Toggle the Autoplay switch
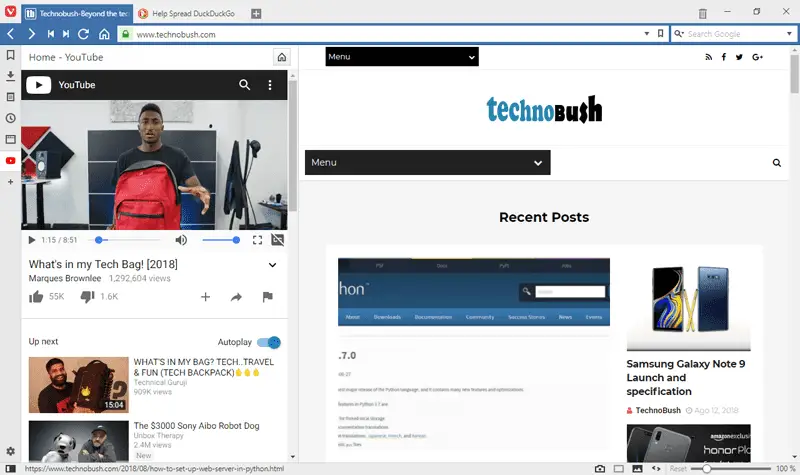The width and height of the screenshot is (800, 475). 269,342
